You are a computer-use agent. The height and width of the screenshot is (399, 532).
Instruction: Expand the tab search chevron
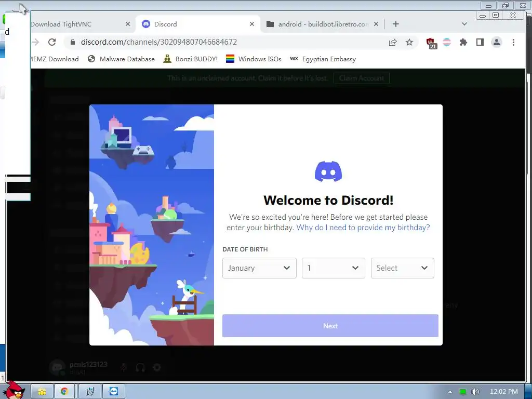pyautogui.click(x=464, y=24)
